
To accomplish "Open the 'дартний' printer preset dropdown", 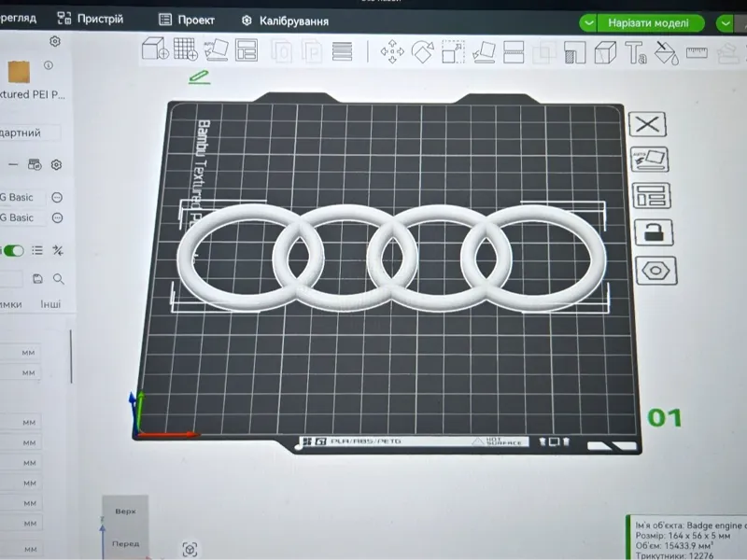I will pos(30,133).
